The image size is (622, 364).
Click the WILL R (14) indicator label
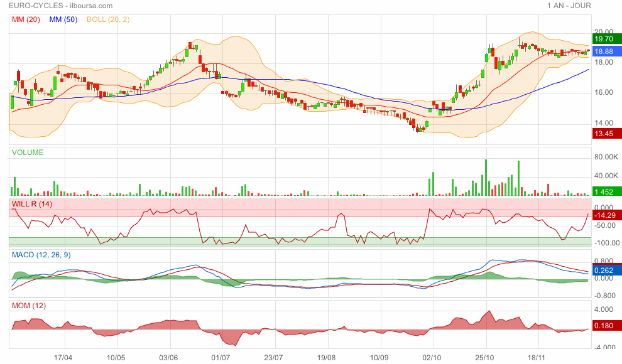32,204
